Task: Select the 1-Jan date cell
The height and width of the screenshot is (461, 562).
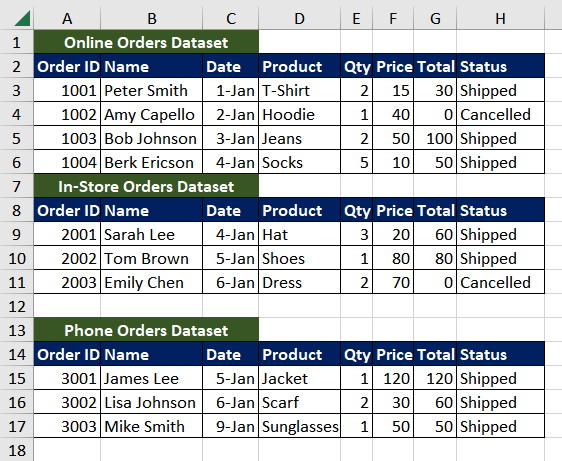Action: point(230,90)
